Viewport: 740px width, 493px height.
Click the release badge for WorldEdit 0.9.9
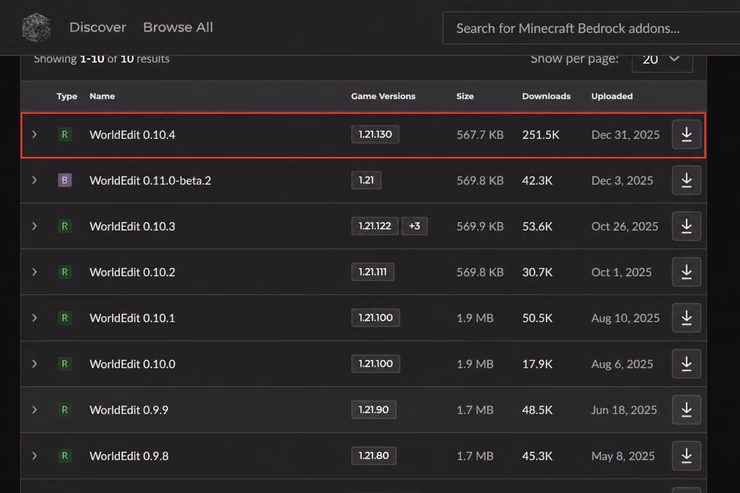[65, 410]
